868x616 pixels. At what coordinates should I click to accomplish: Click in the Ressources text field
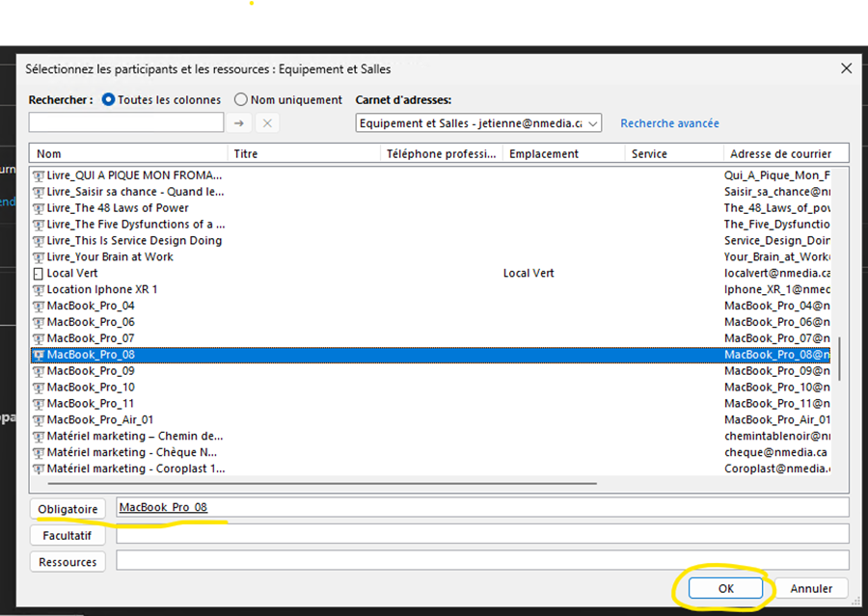coord(482,560)
